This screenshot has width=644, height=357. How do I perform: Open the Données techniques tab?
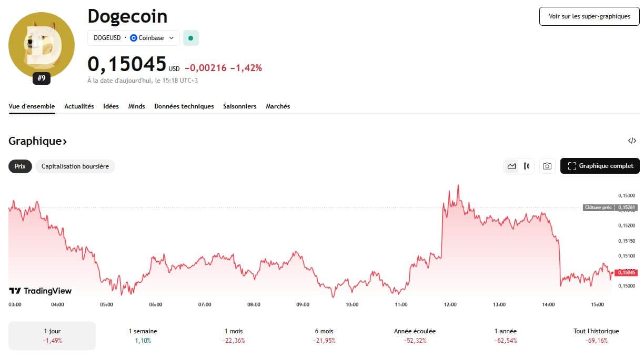[184, 106]
